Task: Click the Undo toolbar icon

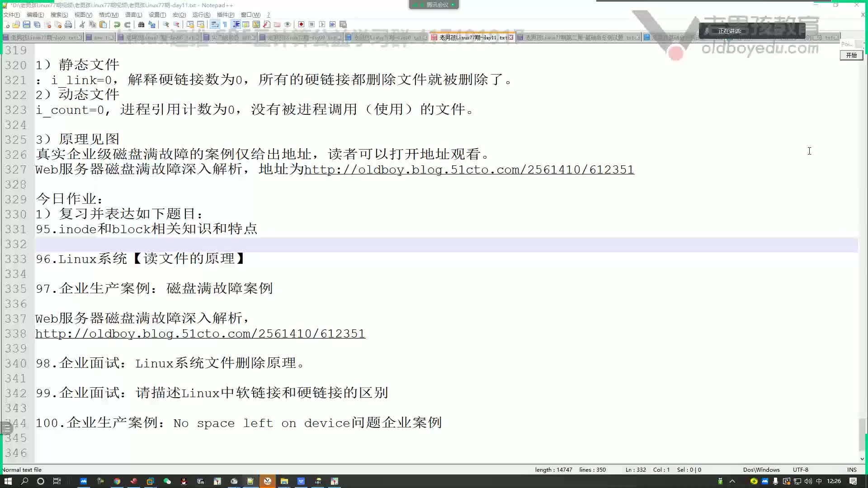Action: tap(117, 24)
